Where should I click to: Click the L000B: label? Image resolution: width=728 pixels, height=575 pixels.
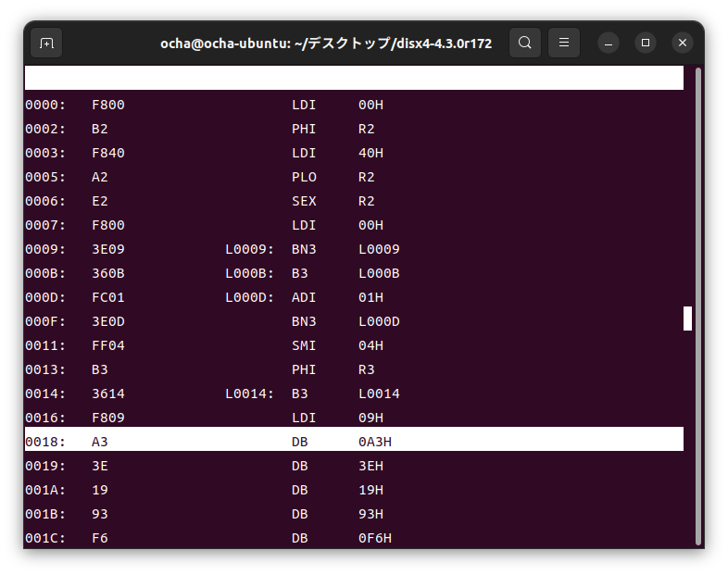(249, 273)
